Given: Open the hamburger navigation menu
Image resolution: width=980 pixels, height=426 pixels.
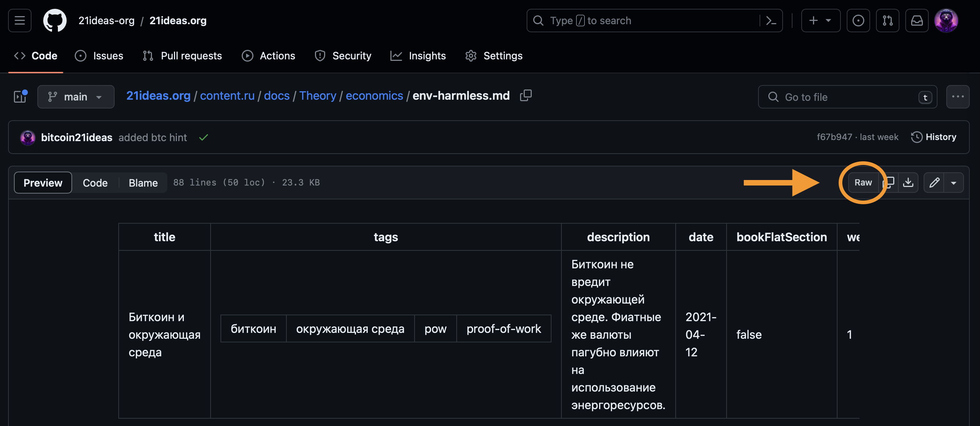Looking at the screenshot, I should point(20,21).
